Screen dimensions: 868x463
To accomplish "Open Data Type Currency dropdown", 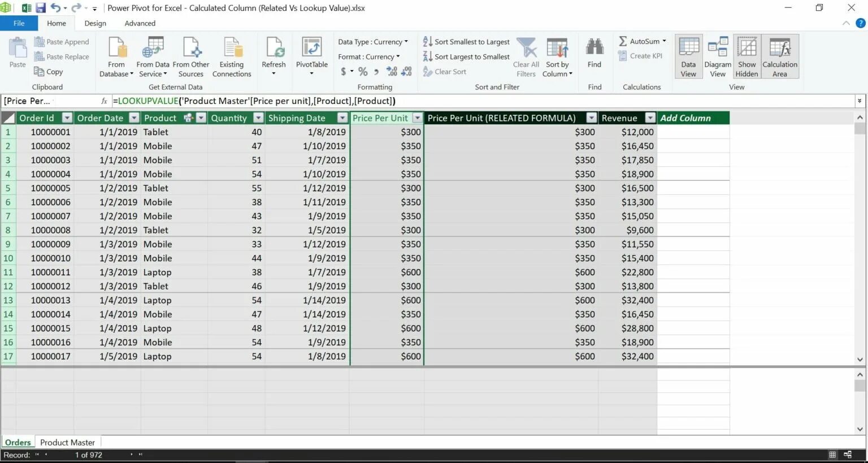I will 373,42.
